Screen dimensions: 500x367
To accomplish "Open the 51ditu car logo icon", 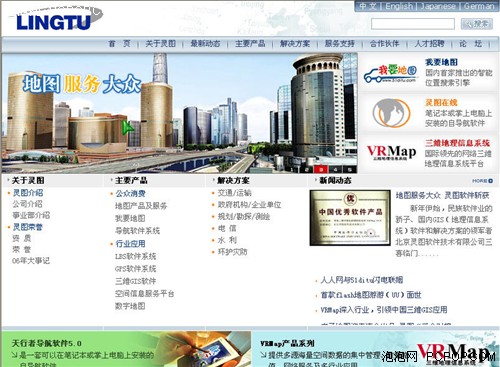I will [390, 74].
